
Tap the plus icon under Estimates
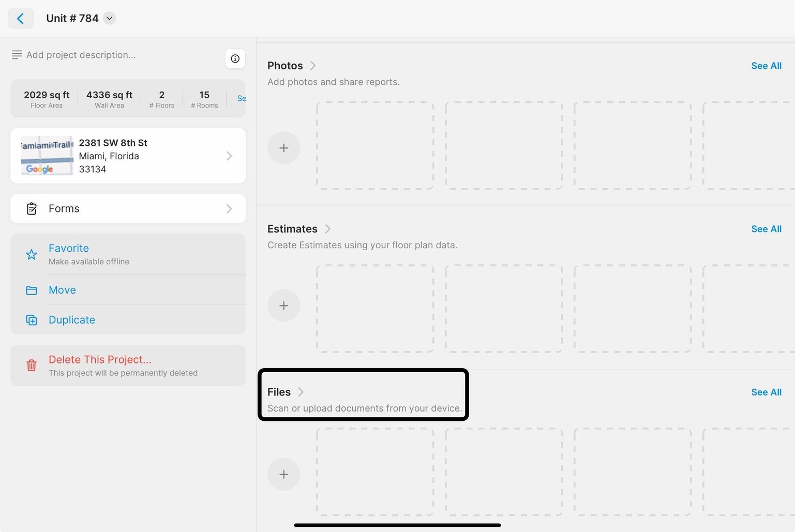coord(283,305)
